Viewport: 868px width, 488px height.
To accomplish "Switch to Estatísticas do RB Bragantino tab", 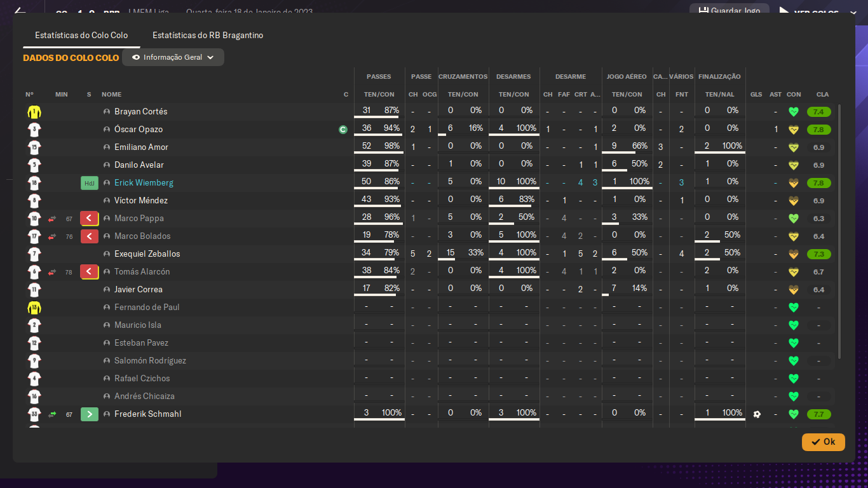I will 208,36.
